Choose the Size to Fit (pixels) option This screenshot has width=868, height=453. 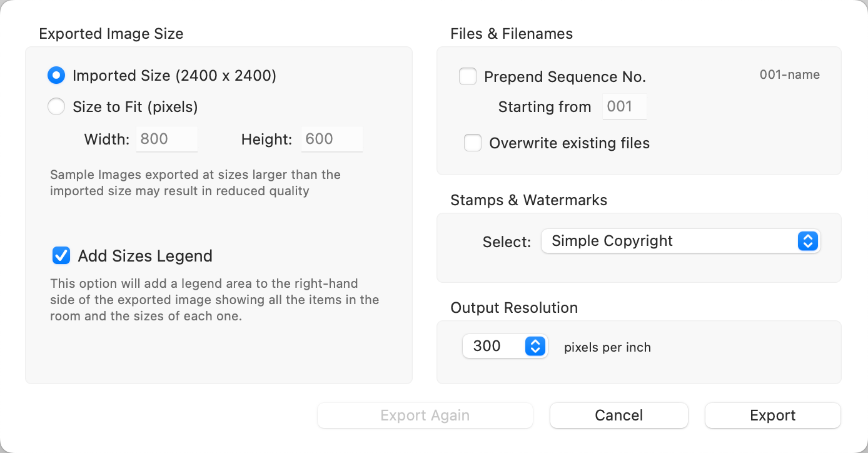pos(56,107)
